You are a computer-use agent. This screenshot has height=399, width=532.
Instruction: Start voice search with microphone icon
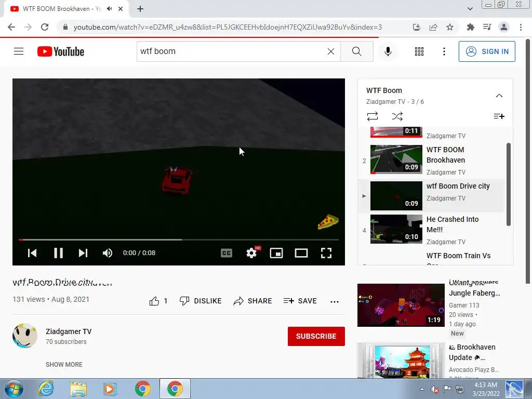click(x=388, y=51)
